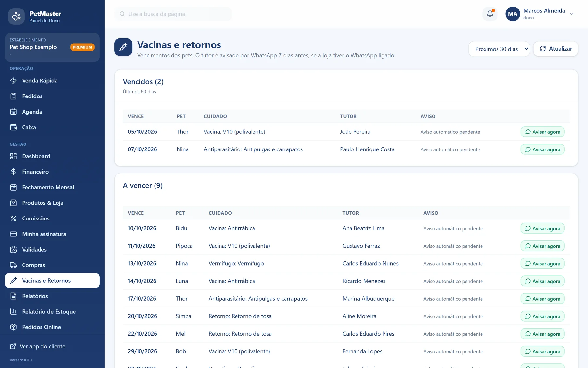588x368 pixels.
Task: Open the Ver app do cliente link
Action: tap(38, 346)
